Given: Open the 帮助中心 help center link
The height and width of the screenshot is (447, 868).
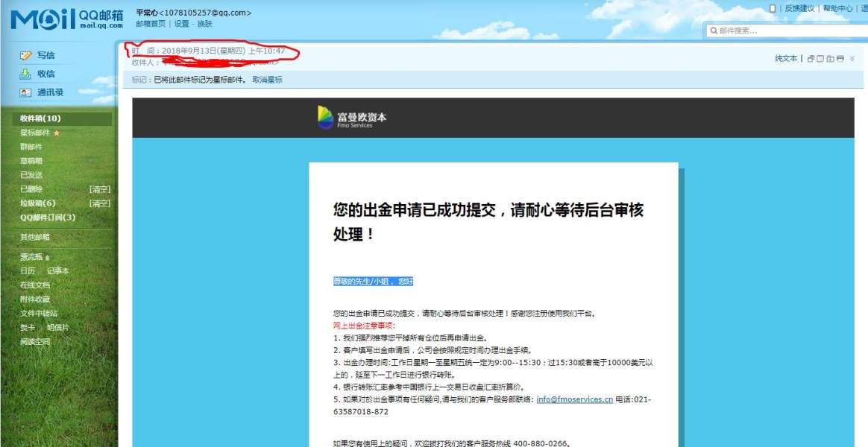Looking at the screenshot, I should [837, 8].
